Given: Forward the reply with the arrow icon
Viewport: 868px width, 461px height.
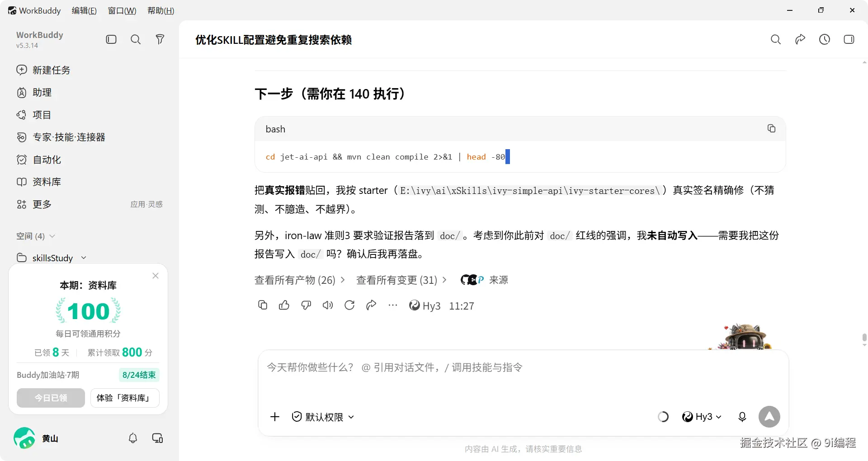Looking at the screenshot, I should click(x=371, y=305).
